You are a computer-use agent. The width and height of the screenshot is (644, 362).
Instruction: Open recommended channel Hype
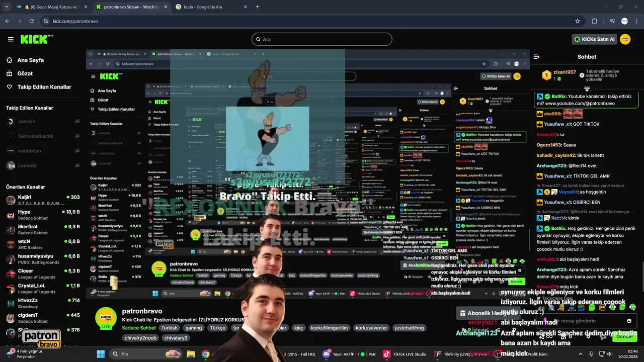point(43,215)
